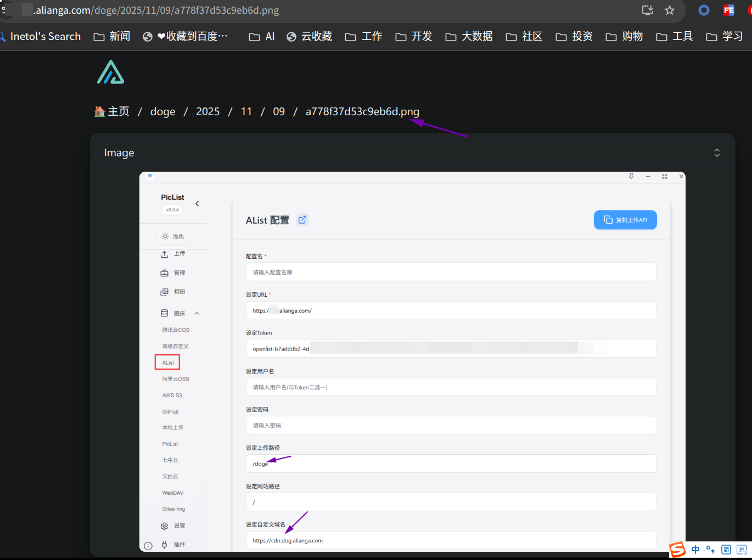The image size is (752, 560).
Task: Open the 开发 bookmarks folder
Action: 414,37
